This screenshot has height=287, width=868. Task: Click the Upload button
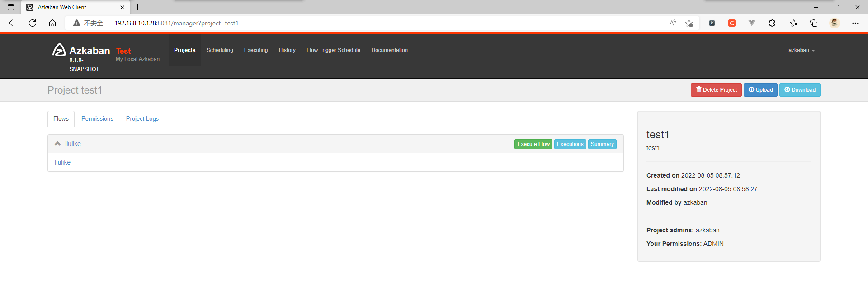tap(760, 90)
